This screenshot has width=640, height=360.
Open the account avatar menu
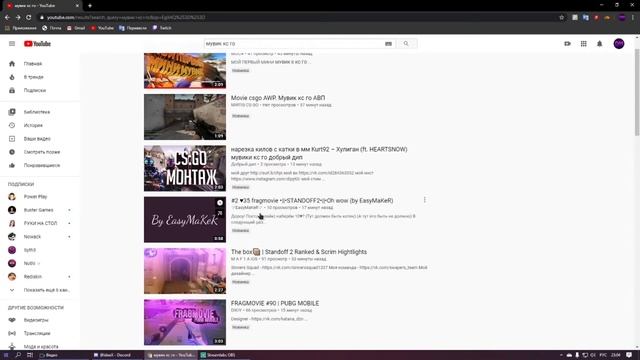pyautogui.click(x=619, y=44)
